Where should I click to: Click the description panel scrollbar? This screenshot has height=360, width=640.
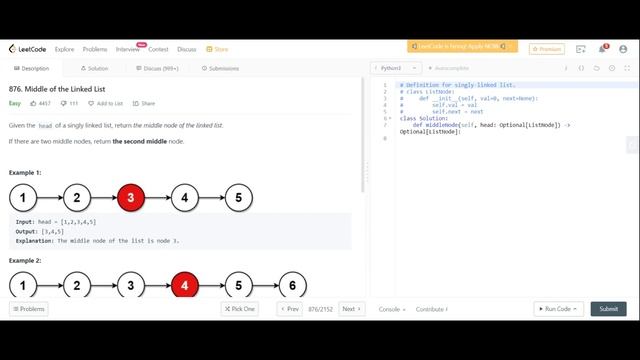pyautogui.click(x=362, y=135)
